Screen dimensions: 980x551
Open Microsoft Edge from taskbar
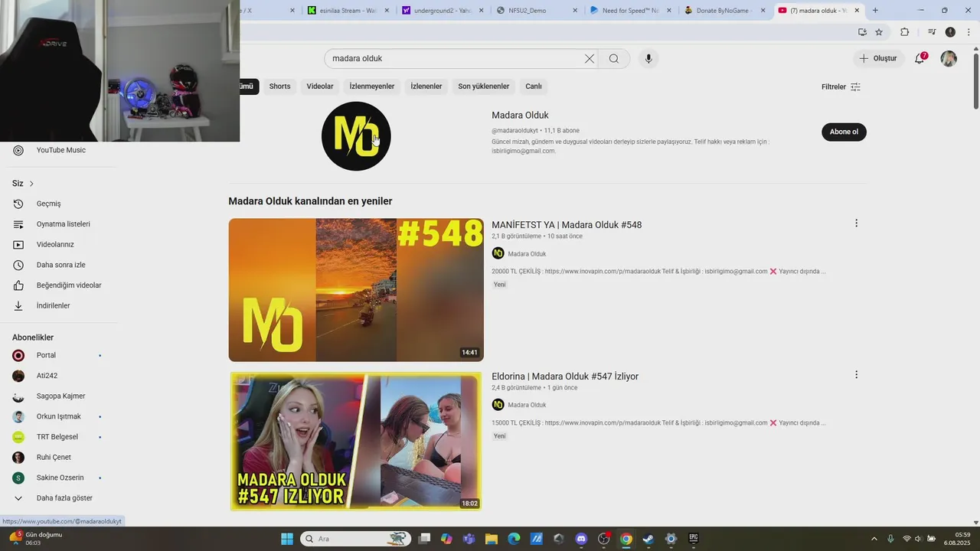[x=514, y=539]
